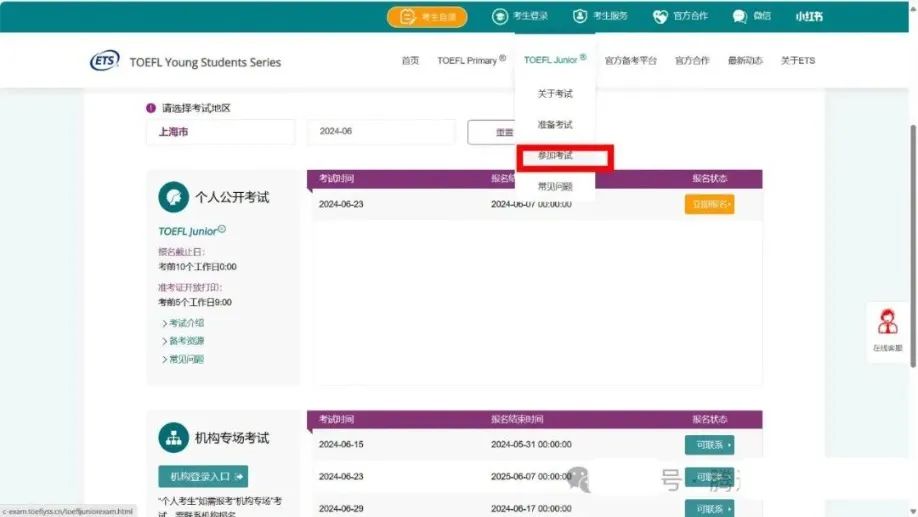Click the page vertical scrollbar
This screenshot has height=517, width=918.
coord(913,246)
